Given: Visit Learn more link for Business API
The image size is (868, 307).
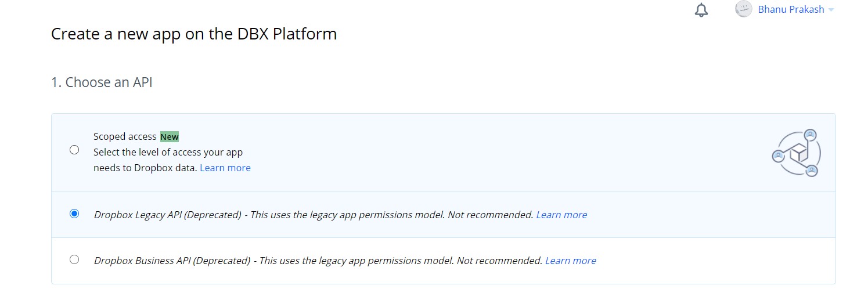Looking at the screenshot, I should [x=570, y=261].
